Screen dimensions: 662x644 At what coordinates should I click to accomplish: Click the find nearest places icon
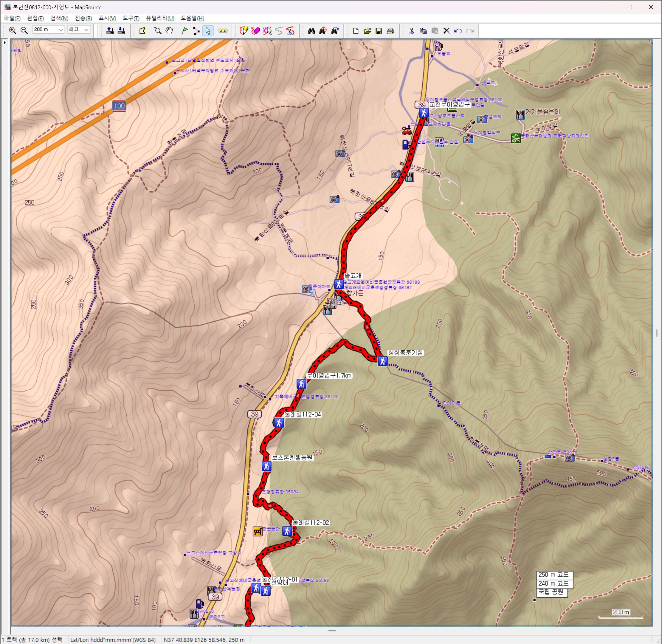coord(323,31)
